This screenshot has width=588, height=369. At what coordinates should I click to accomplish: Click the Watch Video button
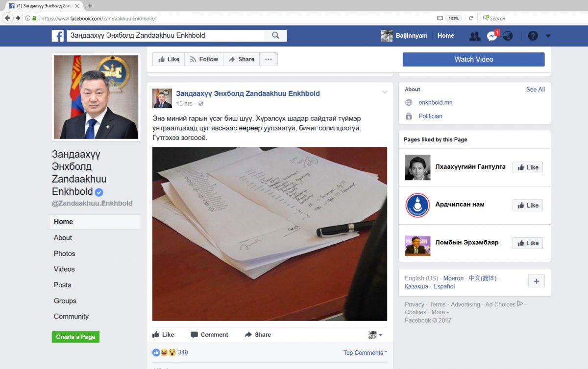pos(473,59)
